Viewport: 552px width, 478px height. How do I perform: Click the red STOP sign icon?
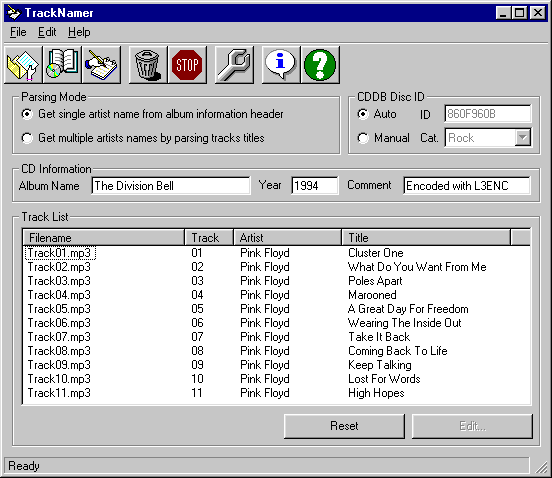(x=187, y=65)
